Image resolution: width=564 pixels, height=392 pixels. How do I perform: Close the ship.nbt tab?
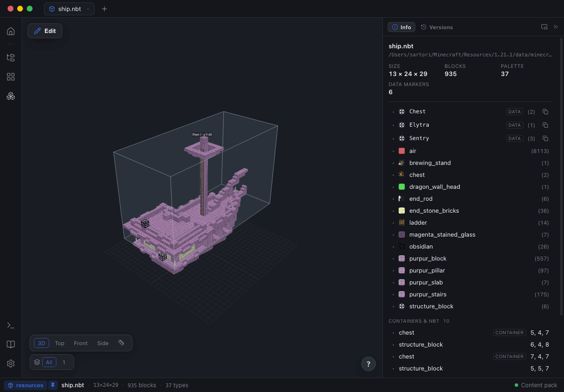[88, 9]
